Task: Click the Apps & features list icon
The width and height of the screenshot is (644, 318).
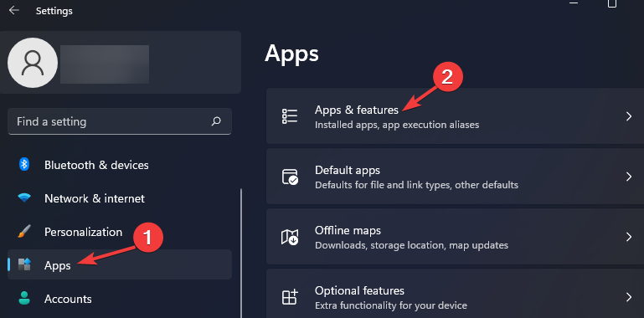Action: pyautogui.click(x=290, y=116)
